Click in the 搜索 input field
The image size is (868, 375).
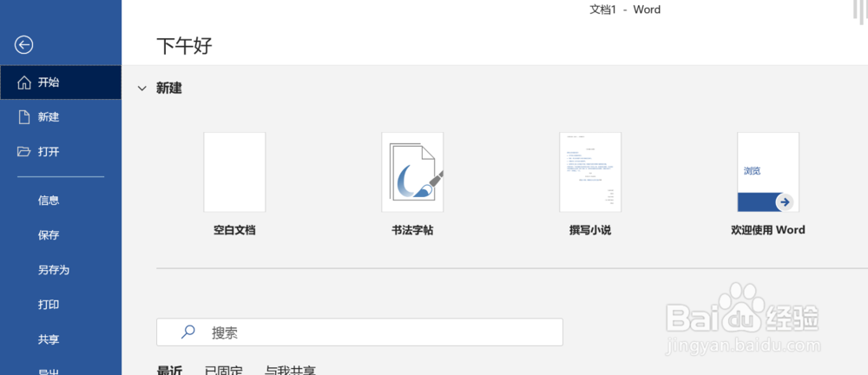coord(360,332)
